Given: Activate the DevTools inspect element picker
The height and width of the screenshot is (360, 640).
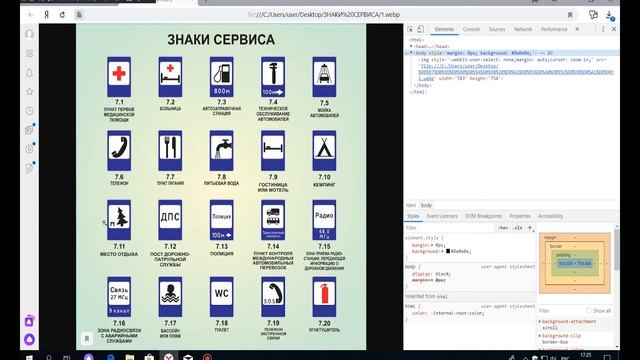Looking at the screenshot, I should (410, 29).
